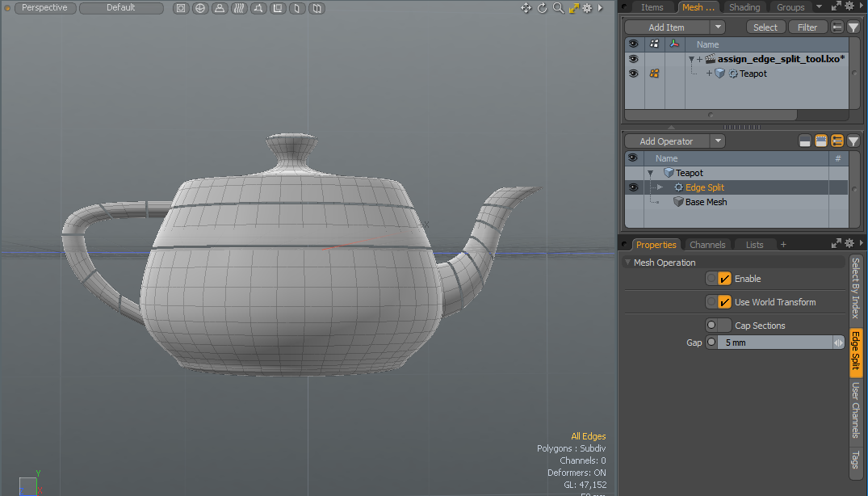
Task: Open viewport settings gear icon
Action: tap(587, 8)
